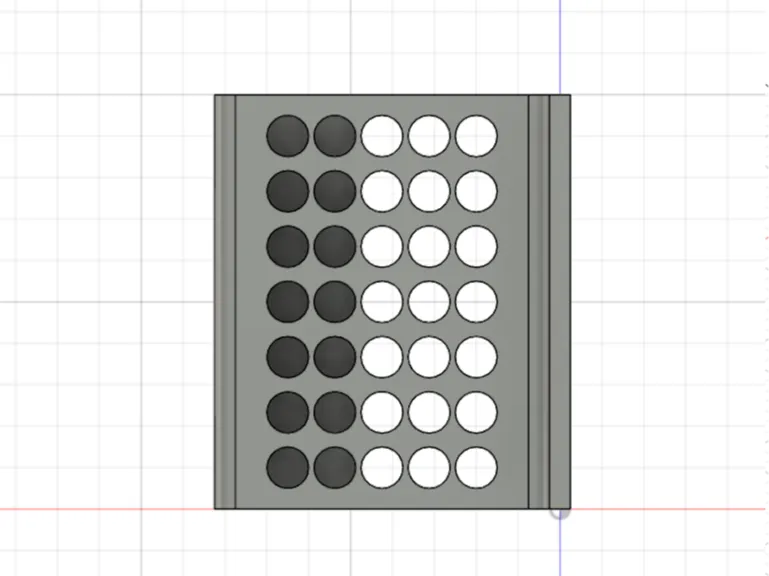Viewport: 769px width, 576px height.
Task: Pick the second dark hole in the fifth row
Action: point(335,357)
